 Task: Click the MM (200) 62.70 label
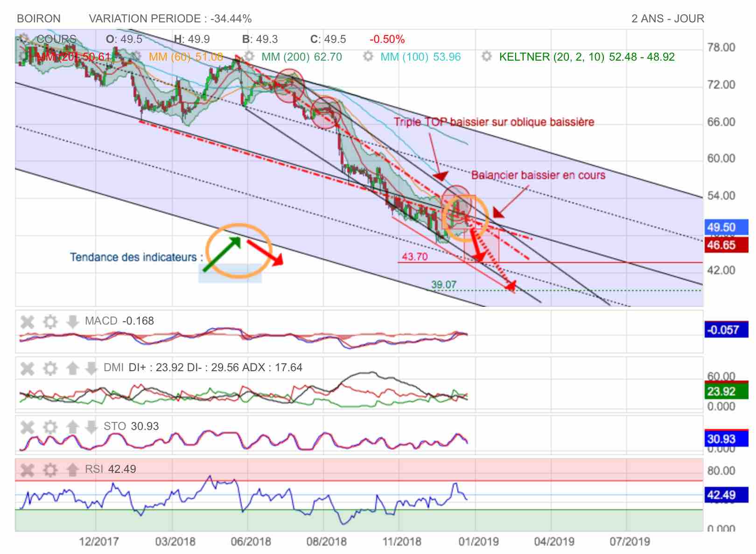pos(301,57)
